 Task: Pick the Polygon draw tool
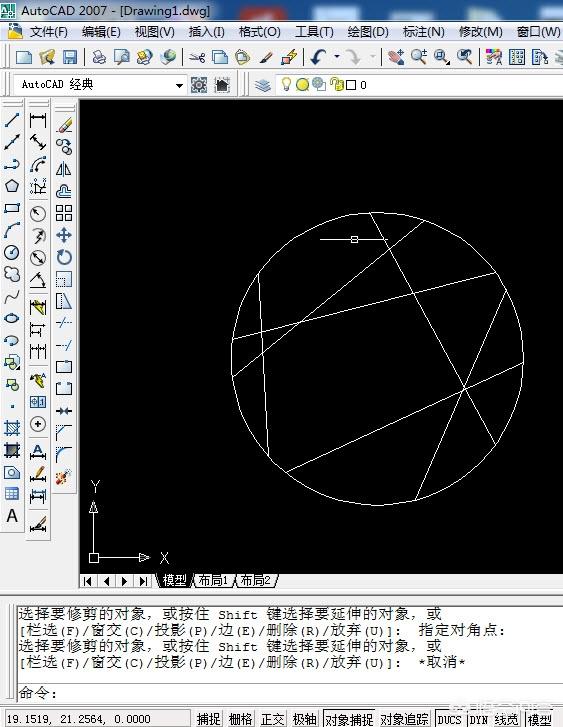(x=12, y=186)
